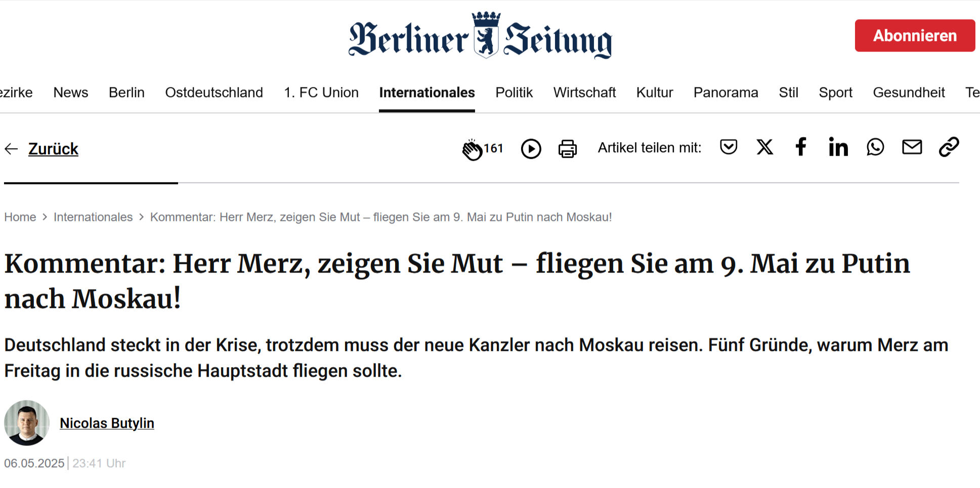
Task: Go to Internationales in the breadcrumb
Action: 93,217
